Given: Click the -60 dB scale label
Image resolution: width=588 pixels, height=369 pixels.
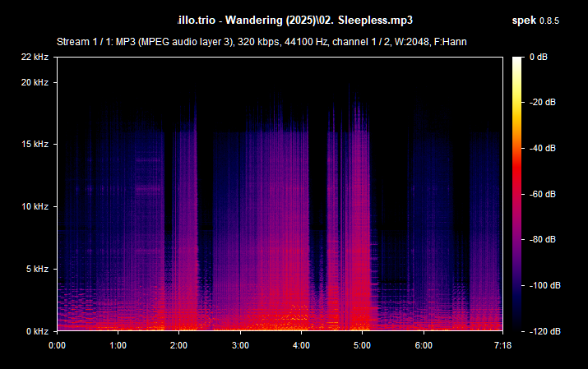Looking at the screenshot, I should [542, 194].
